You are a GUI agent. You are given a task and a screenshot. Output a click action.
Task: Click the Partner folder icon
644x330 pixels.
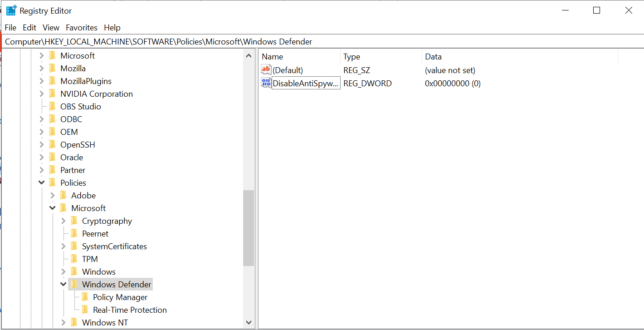pos(52,170)
